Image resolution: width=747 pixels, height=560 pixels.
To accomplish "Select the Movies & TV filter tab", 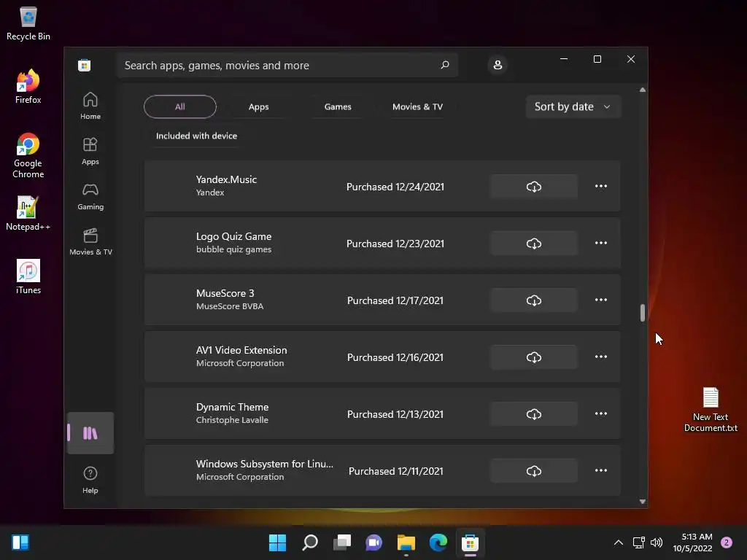I will pos(418,106).
